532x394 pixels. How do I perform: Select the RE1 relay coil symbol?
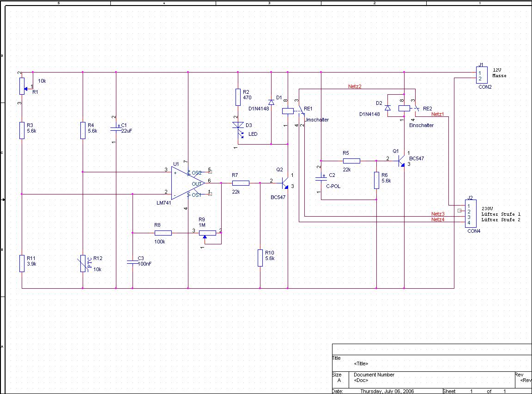(288, 111)
